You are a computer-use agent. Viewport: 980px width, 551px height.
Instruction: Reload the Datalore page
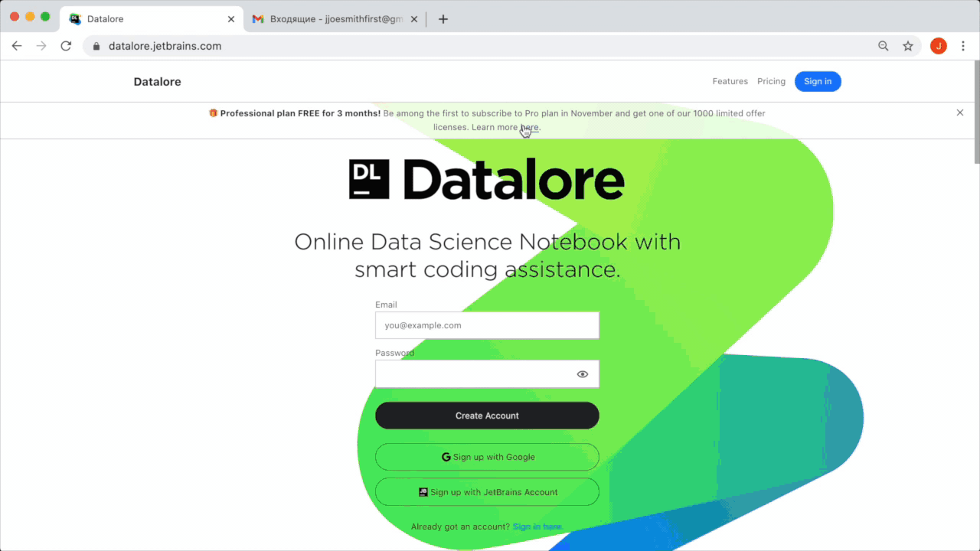[x=66, y=46]
